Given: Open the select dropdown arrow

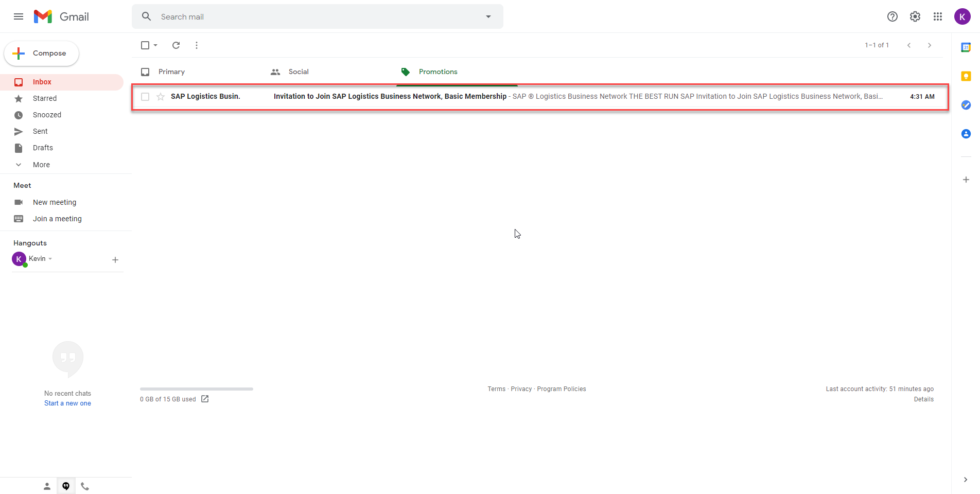Looking at the screenshot, I should pyautogui.click(x=155, y=45).
